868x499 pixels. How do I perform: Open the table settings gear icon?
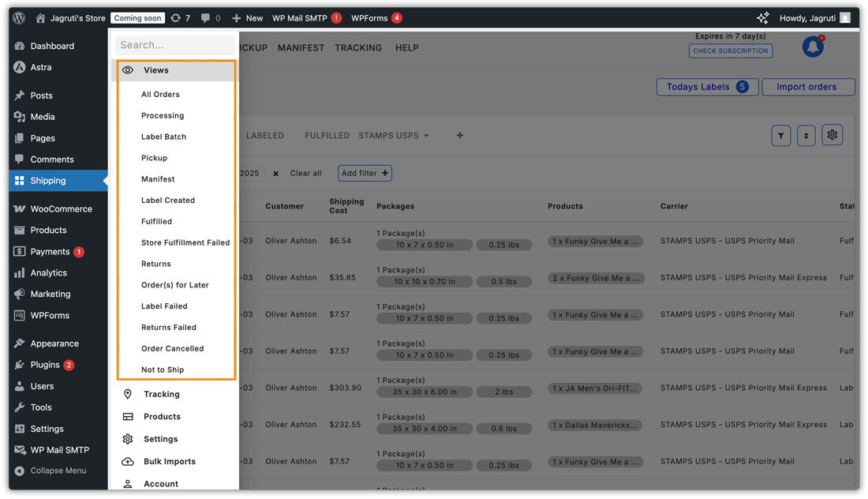tap(832, 134)
